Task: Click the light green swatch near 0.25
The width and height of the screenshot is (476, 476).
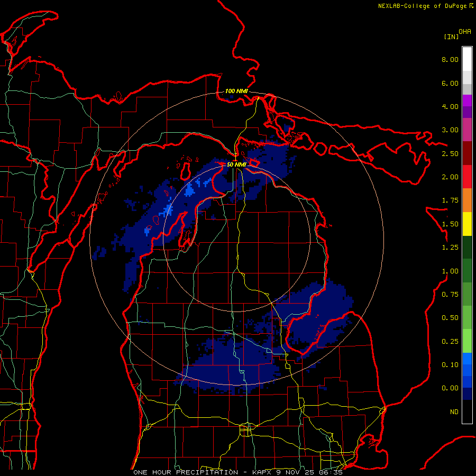Action: (x=467, y=341)
